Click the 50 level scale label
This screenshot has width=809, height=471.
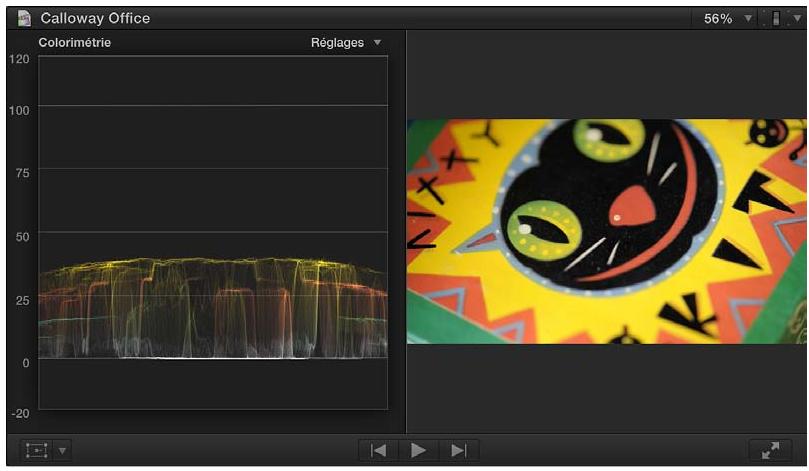coord(22,237)
